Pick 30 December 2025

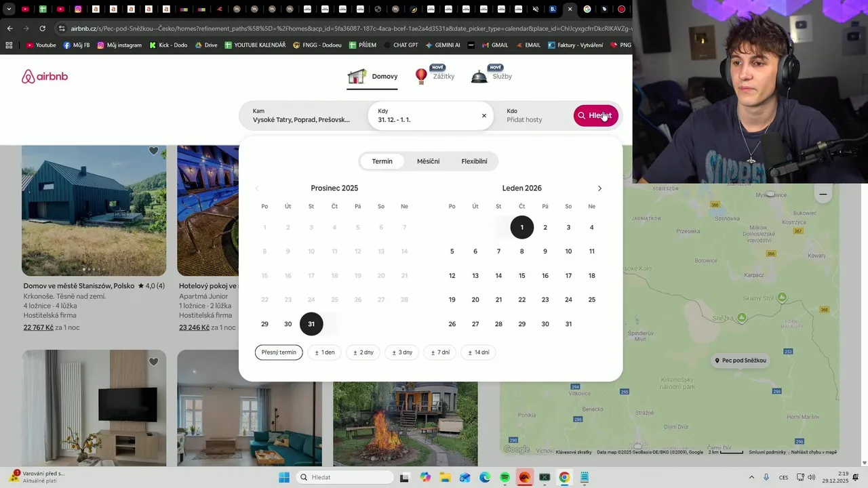pyautogui.click(x=288, y=324)
